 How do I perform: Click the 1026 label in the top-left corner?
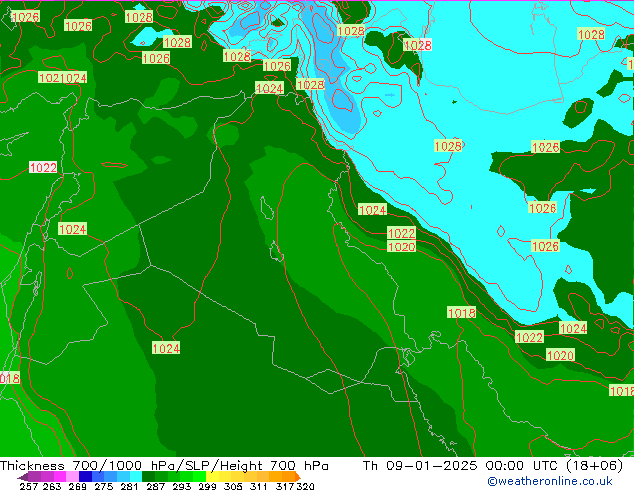[25, 17]
